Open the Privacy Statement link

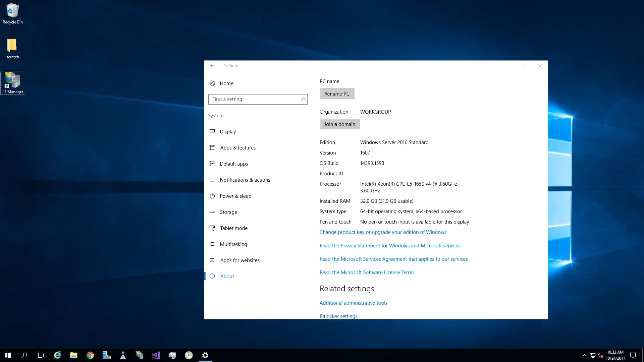tap(390, 245)
